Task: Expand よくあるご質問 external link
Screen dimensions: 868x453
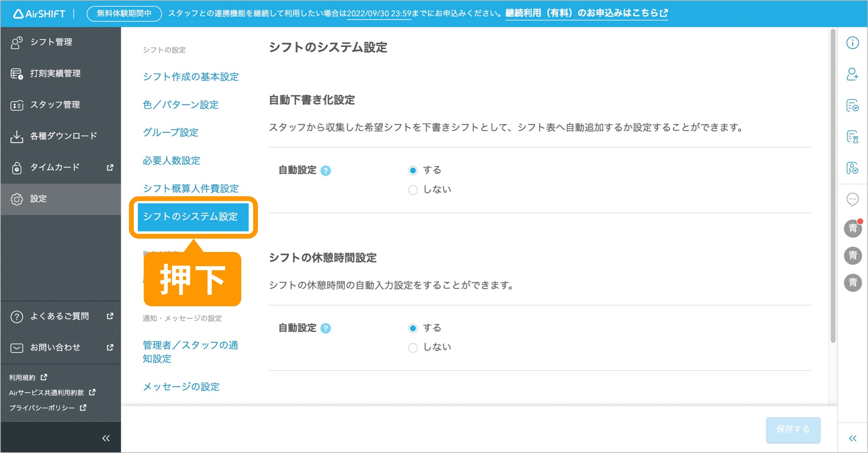Action: [59, 316]
